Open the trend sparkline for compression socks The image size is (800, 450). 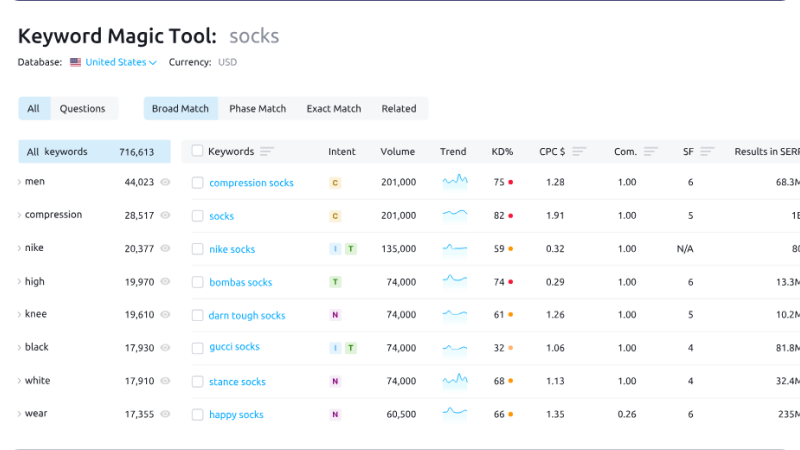[x=455, y=182]
